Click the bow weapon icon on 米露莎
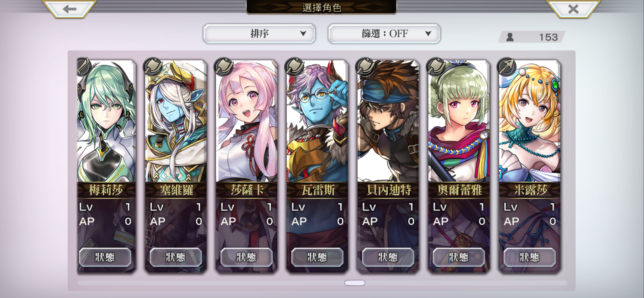This screenshot has height=298, width=644. tap(506, 67)
